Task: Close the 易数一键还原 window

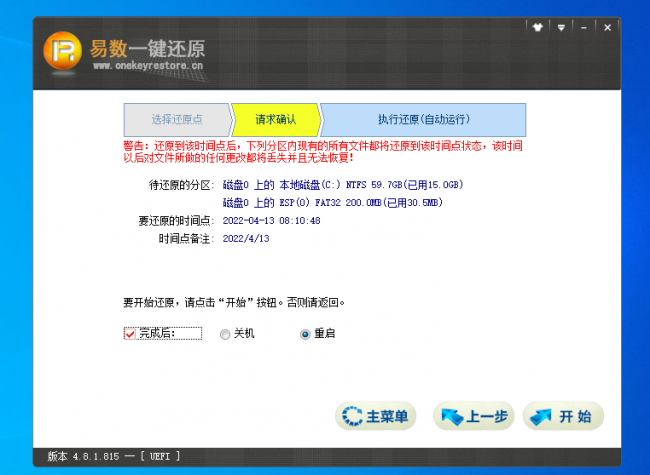Action: pyautogui.click(x=607, y=28)
